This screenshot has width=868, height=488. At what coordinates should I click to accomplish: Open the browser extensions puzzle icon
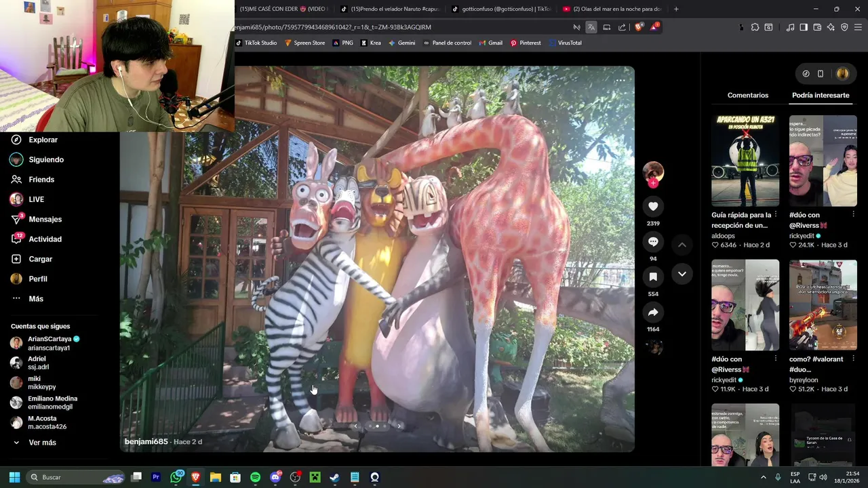tap(755, 27)
